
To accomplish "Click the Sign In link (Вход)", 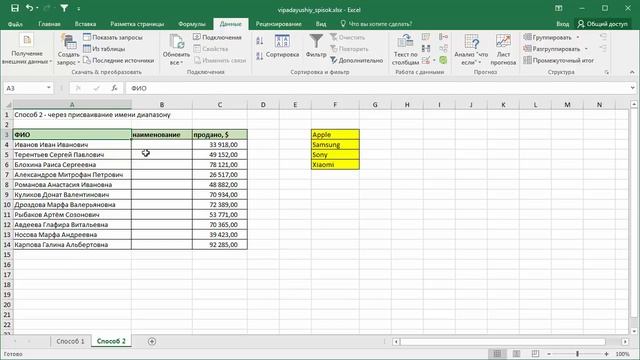I will [x=562, y=24].
